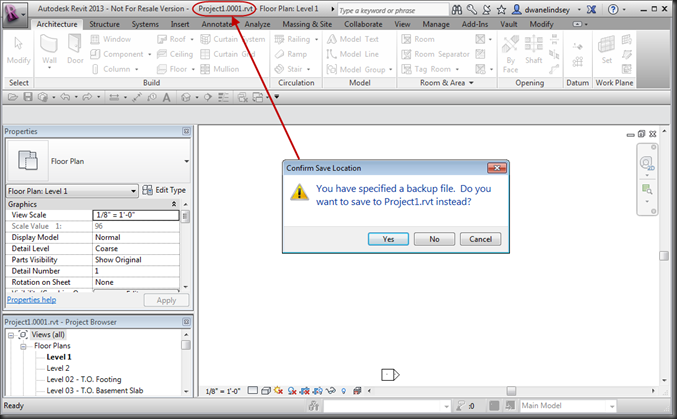Click the Visual Style icon on view control bar
Screen dimensions: 677x419
tap(266, 391)
